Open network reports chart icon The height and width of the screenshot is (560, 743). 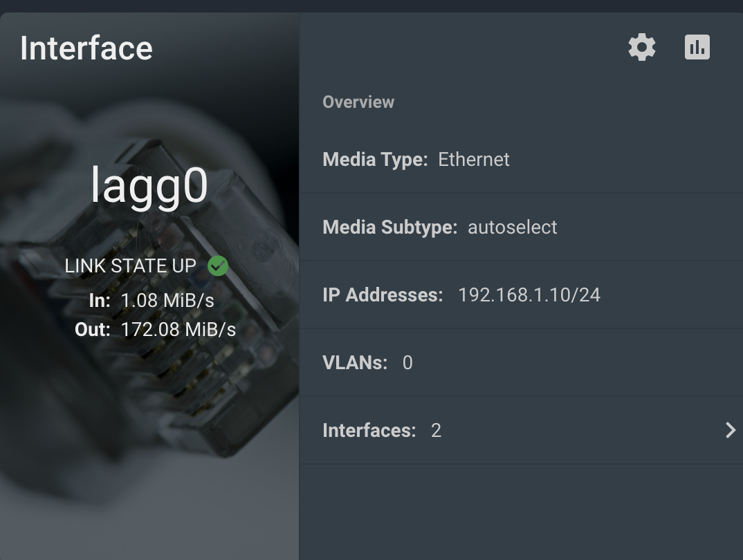[697, 47]
